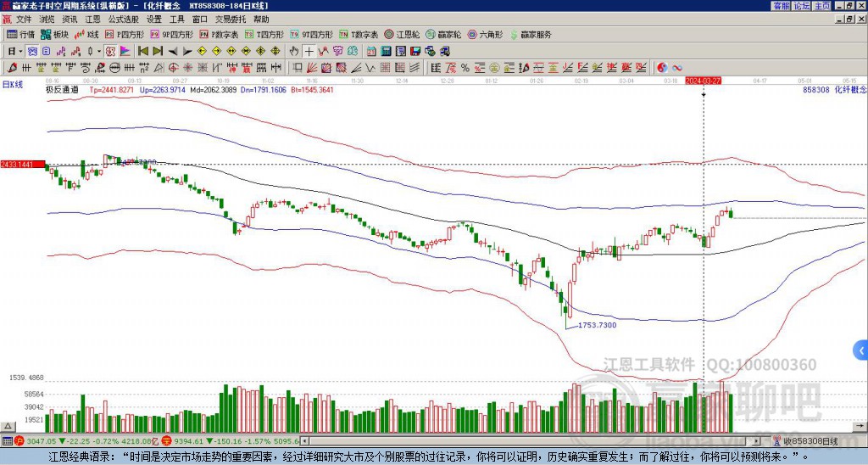Click the 日K线 chart label

tap(12, 85)
